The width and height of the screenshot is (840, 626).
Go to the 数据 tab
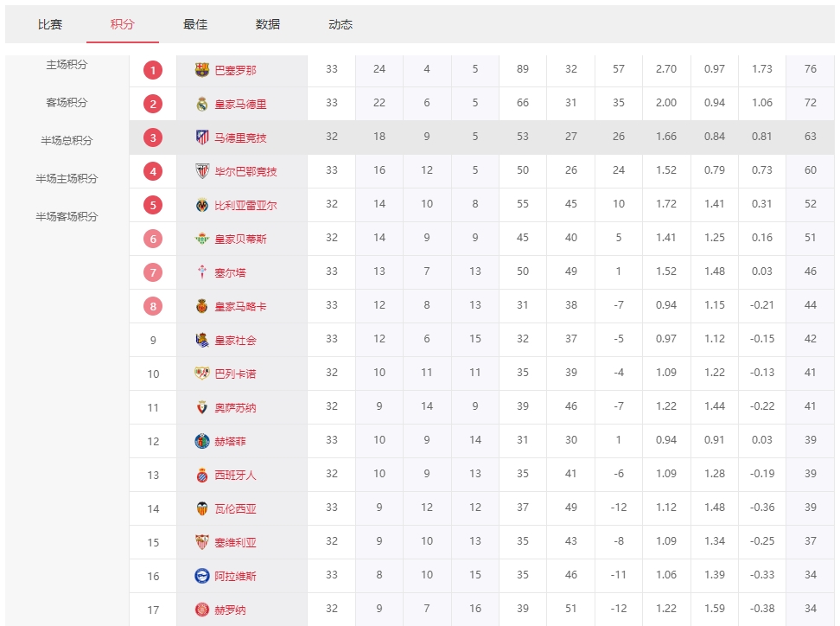[x=268, y=25]
